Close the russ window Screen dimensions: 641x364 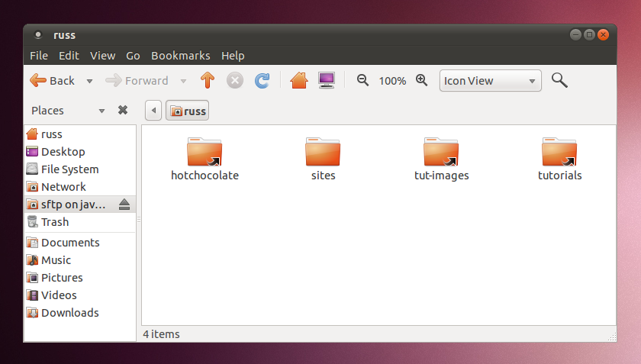pyautogui.click(x=603, y=35)
